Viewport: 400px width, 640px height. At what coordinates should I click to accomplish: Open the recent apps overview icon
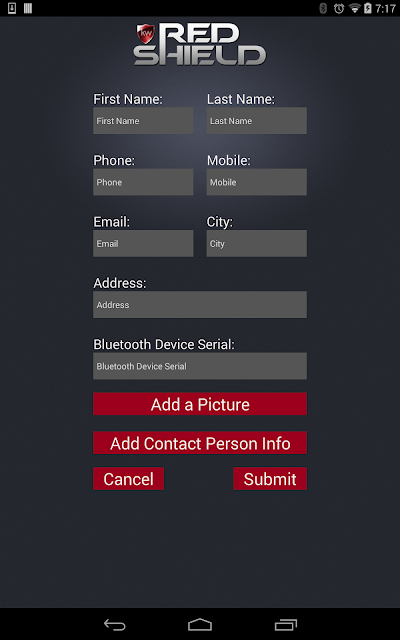tap(286, 624)
